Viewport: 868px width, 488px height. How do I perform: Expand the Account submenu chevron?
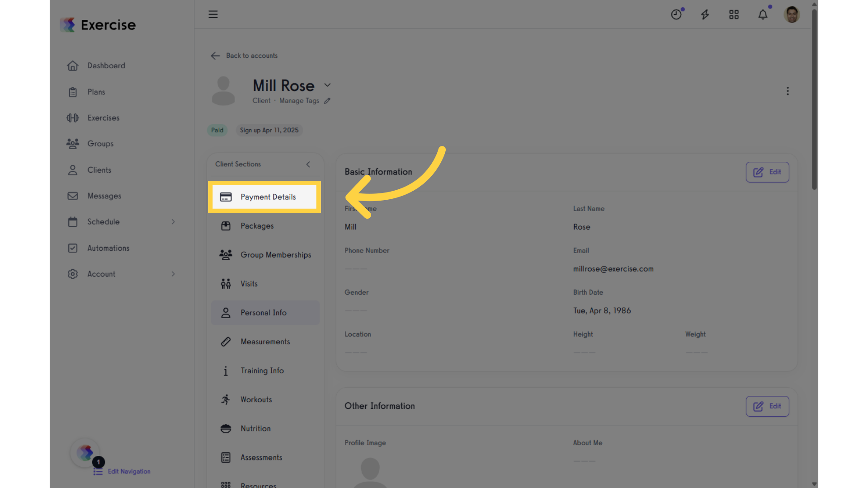(173, 274)
